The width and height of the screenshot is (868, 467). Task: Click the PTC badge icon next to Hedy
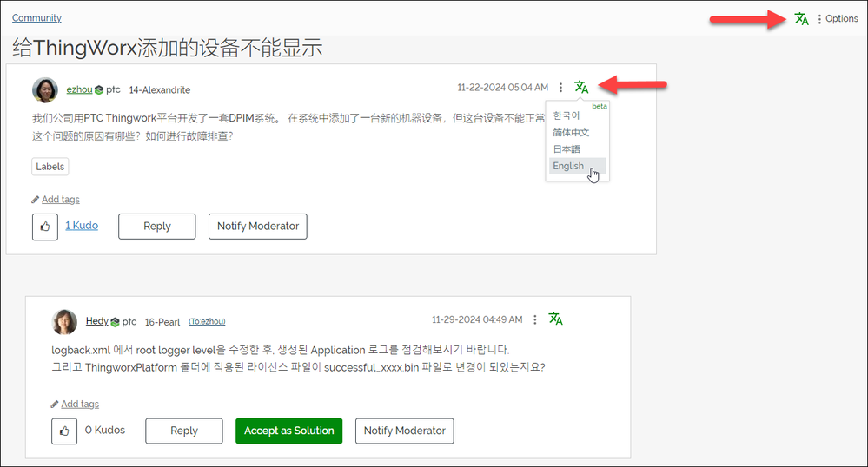[x=116, y=322]
